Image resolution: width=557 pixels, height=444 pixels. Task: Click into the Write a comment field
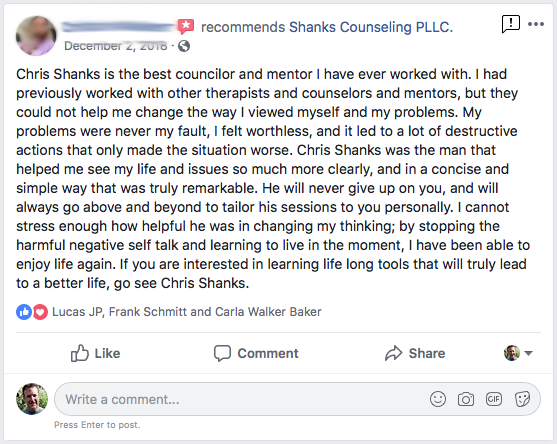point(297,399)
